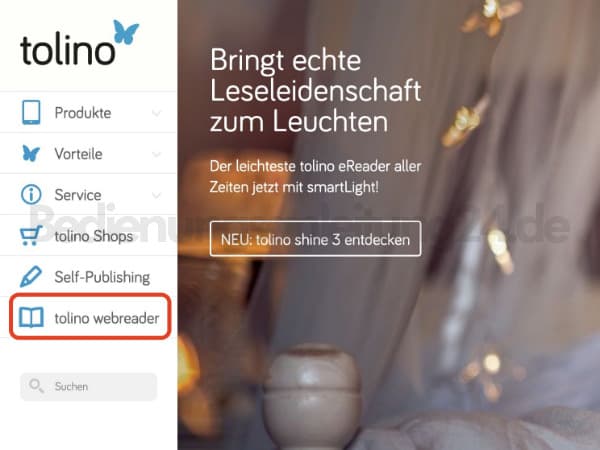This screenshot has height=450, width=600.
Task: Click the info circle icon beside Service
Action: pyautogui.click(x=31, y=194)
